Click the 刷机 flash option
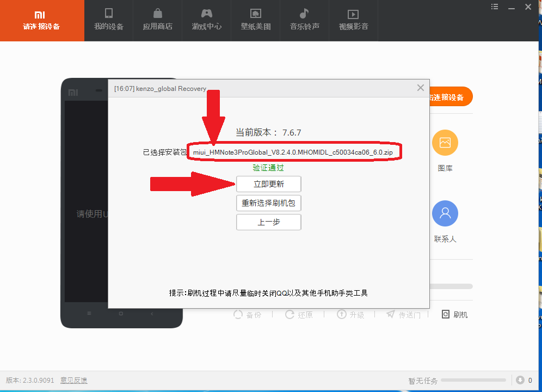The height and width of the screenshot is (392, 542). pyautogui.click(x=454, y=315)
